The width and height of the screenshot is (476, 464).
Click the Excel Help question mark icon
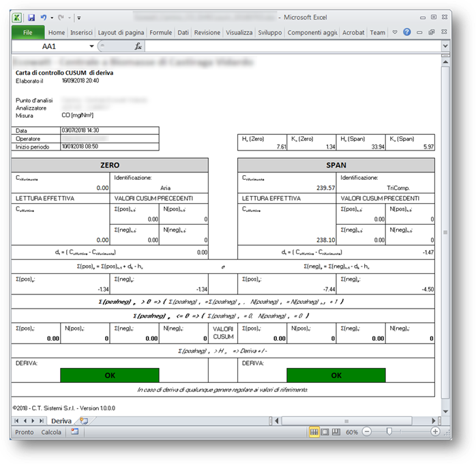[x=407, y=32]
